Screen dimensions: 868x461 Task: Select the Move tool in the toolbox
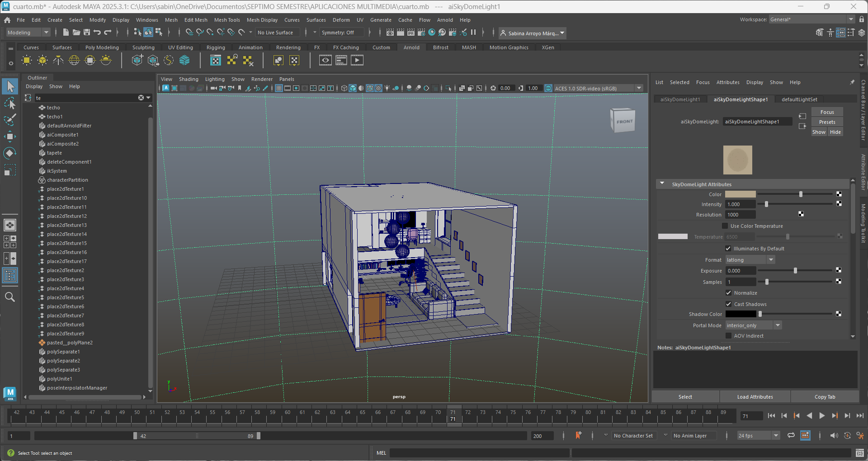(x=9, y=136)
